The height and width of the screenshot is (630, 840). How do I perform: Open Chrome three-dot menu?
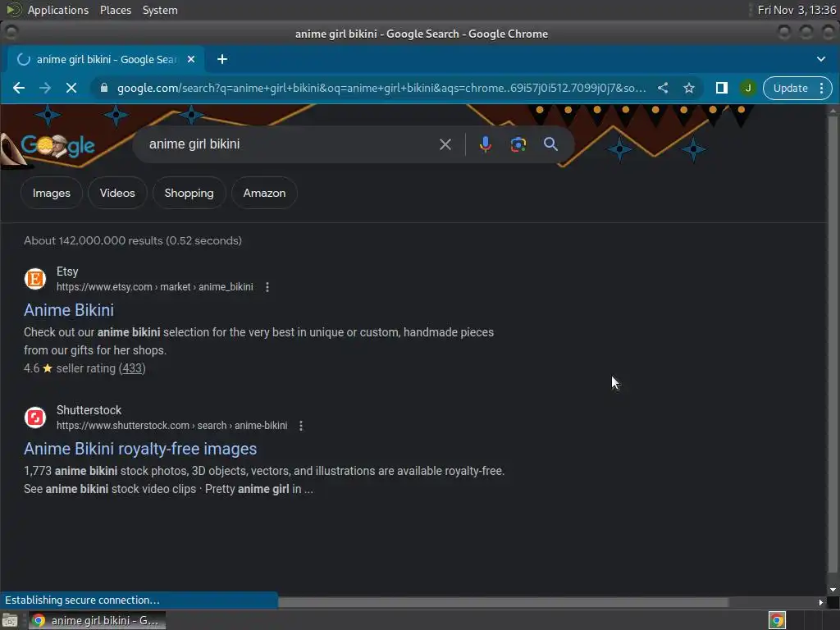click(x=821, y=89)
